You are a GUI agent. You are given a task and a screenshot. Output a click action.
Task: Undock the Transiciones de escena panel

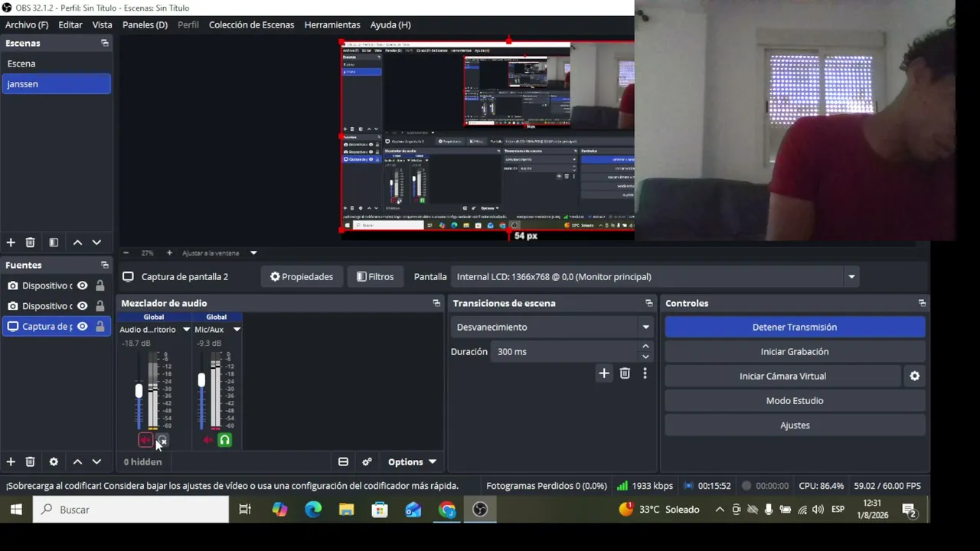click(649, 303)
